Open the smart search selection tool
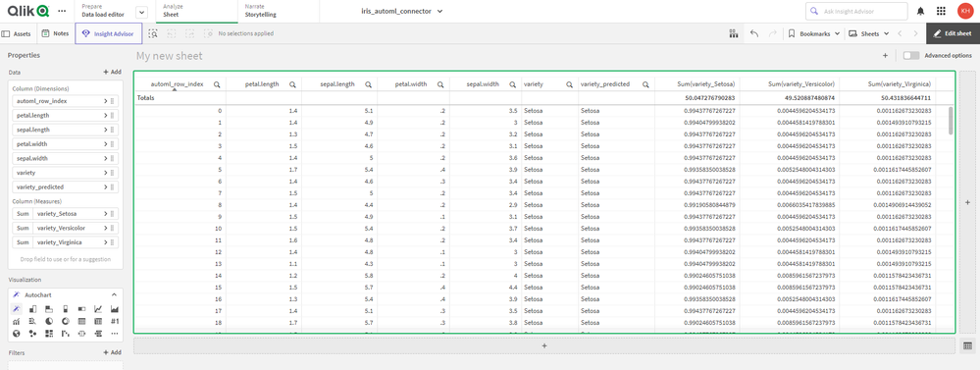 coord(153,33)
